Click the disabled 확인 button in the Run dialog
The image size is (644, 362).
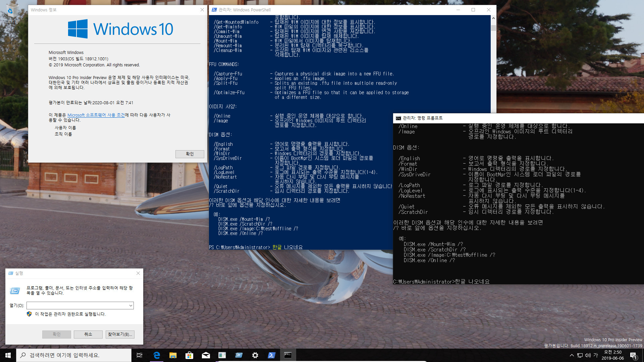point(56,335)
